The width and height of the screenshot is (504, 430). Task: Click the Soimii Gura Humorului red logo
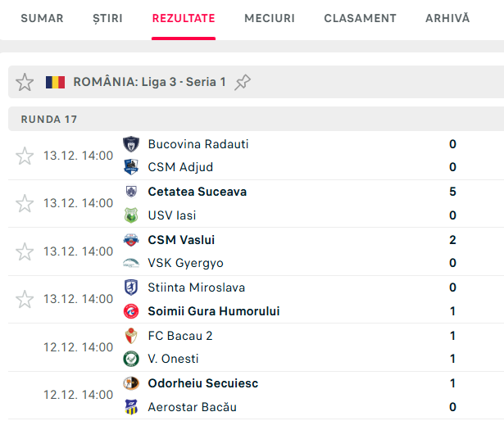pos(130,311)
